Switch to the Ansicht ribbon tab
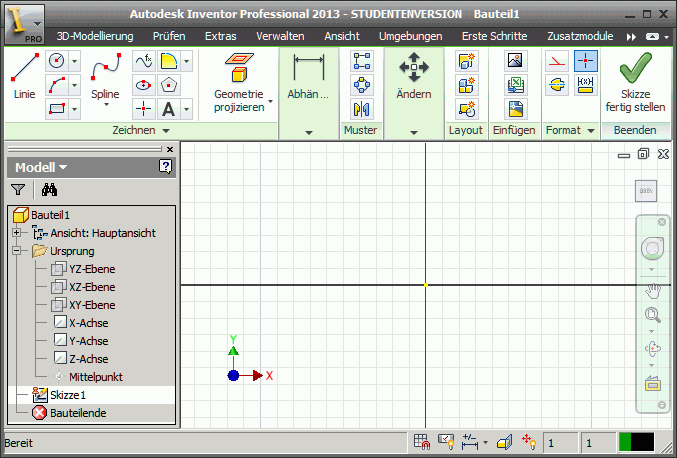Image resolution: width=677 pixels, height=458 pixels. [342, 35]
